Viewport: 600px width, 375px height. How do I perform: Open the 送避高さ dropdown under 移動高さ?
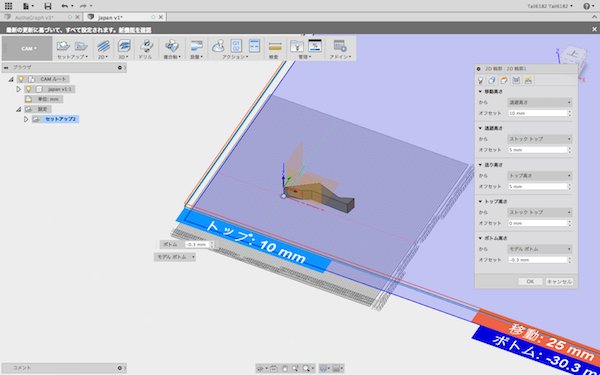click(x=540, y=103)
